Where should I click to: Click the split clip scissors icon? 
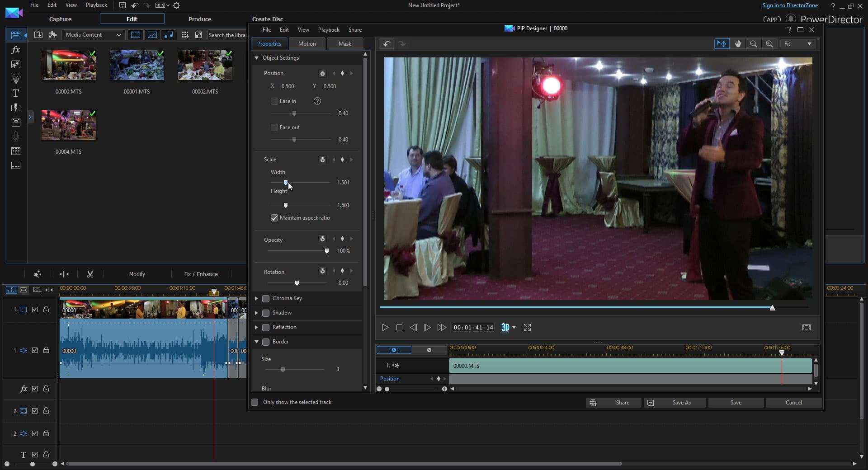(90, 274)
